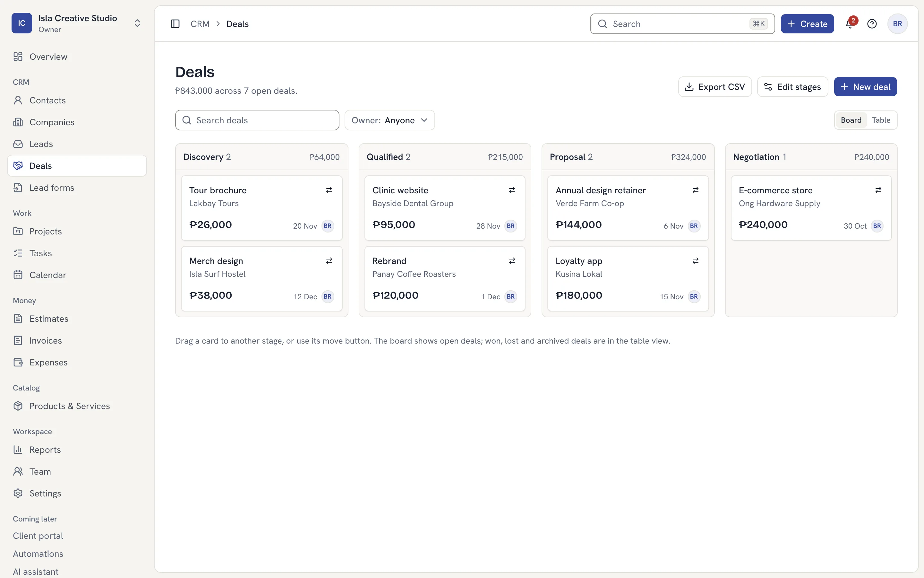Click the New deal button
The width and height of the screenshot is (924, 578).
tap(865, 87)
